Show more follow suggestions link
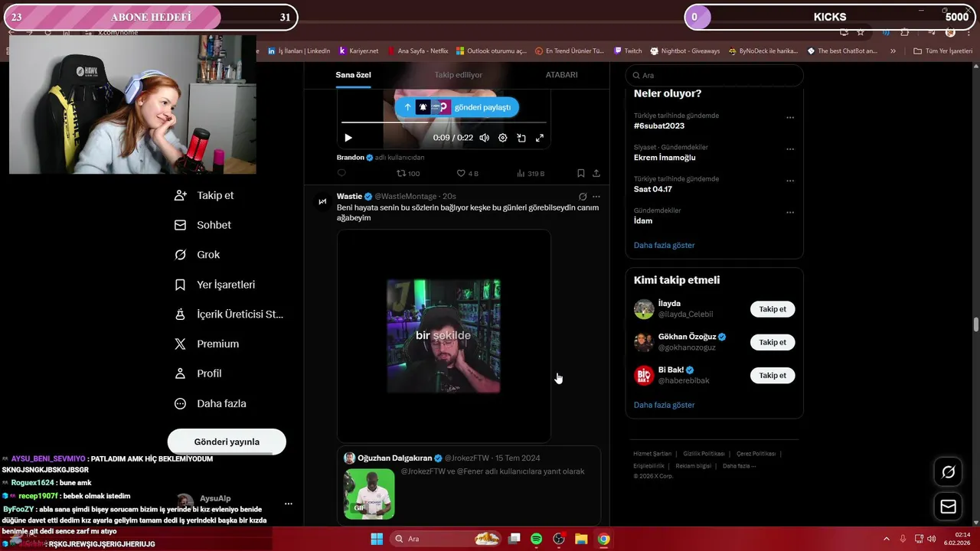980x551 pixels. (x=664, y=405)
